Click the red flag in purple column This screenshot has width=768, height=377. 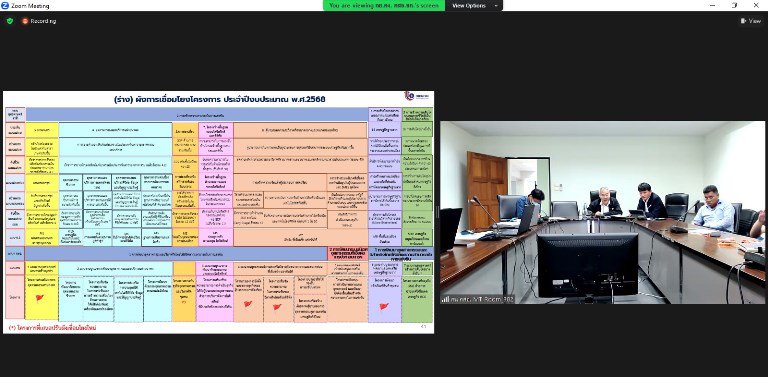click(384, 306)
